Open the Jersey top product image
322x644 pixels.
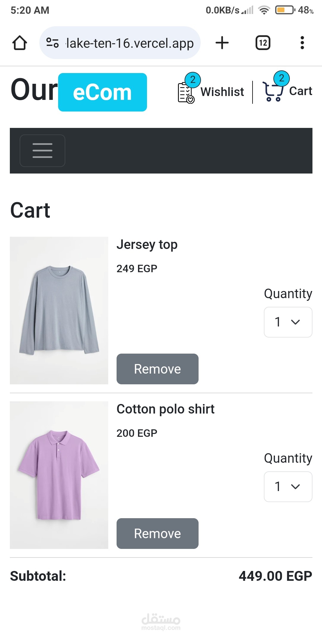[x=59, y=310]
